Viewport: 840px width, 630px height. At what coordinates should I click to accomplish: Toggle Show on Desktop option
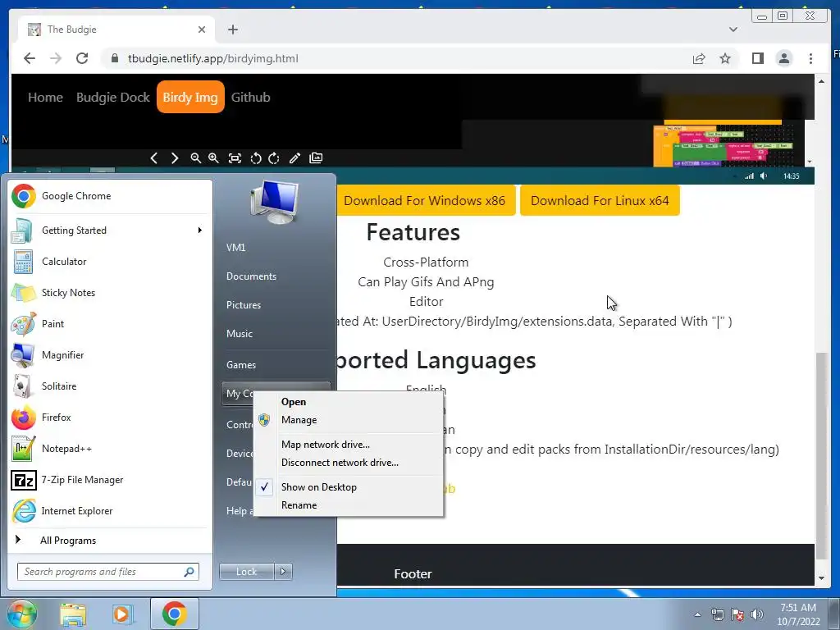tap(349, 487)
